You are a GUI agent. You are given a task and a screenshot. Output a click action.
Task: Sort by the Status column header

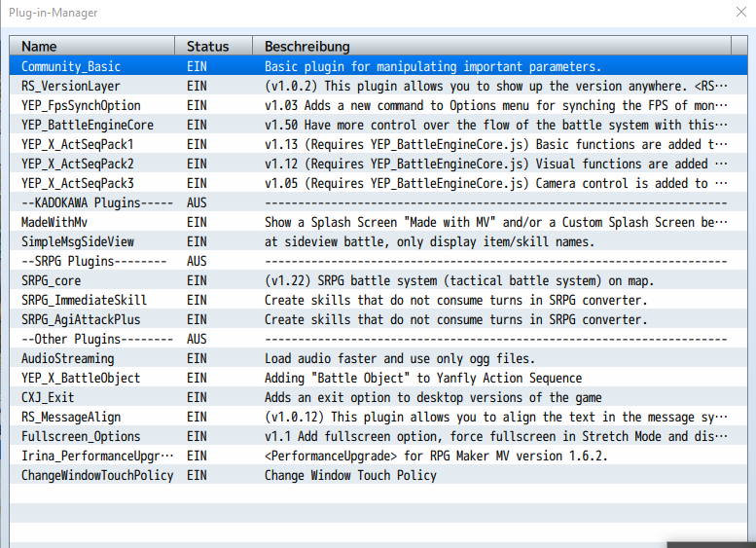coord(214,47)
